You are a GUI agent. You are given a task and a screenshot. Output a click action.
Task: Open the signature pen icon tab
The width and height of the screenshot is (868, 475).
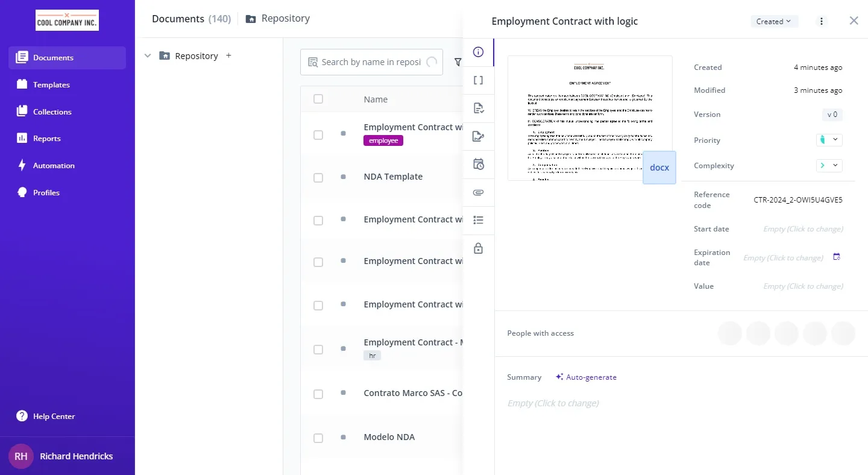pyautogui.click(x=479, y=136)
